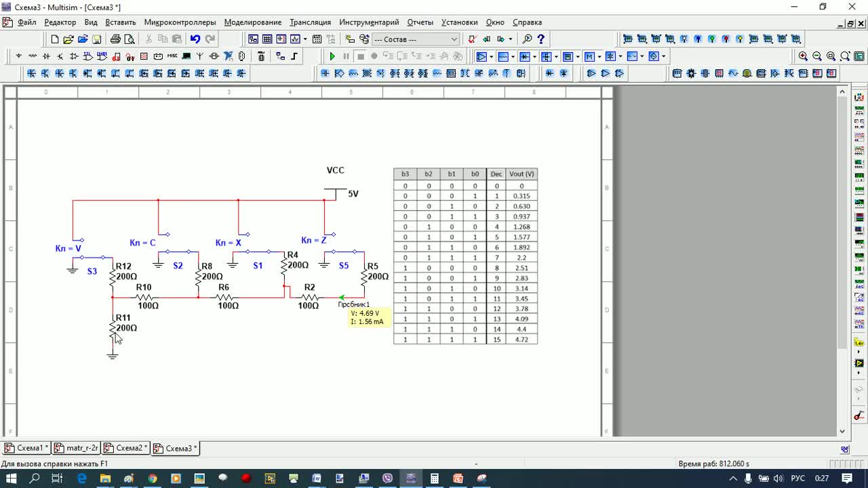
Task: Place a bus with the toolbar icon
Action: pyautogui.click(x=294, y=56)
